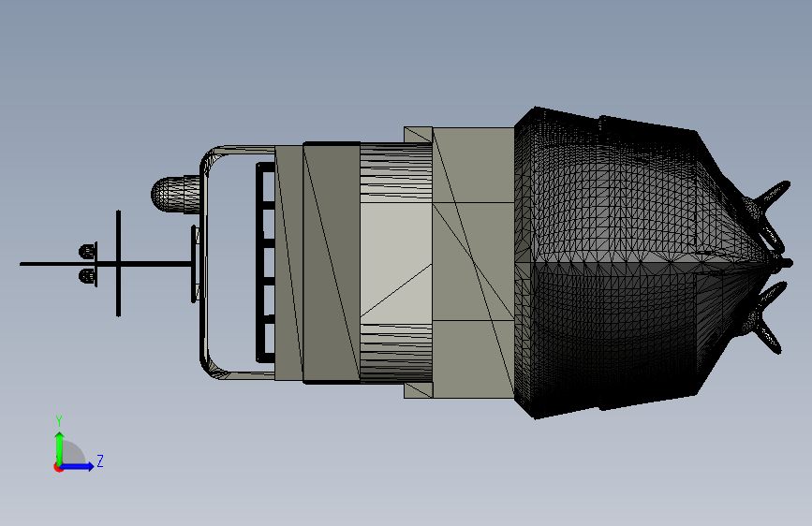Click the blue Z axis arrow of the triad
The image size is (812, 526).
click(x=78, y=466)
